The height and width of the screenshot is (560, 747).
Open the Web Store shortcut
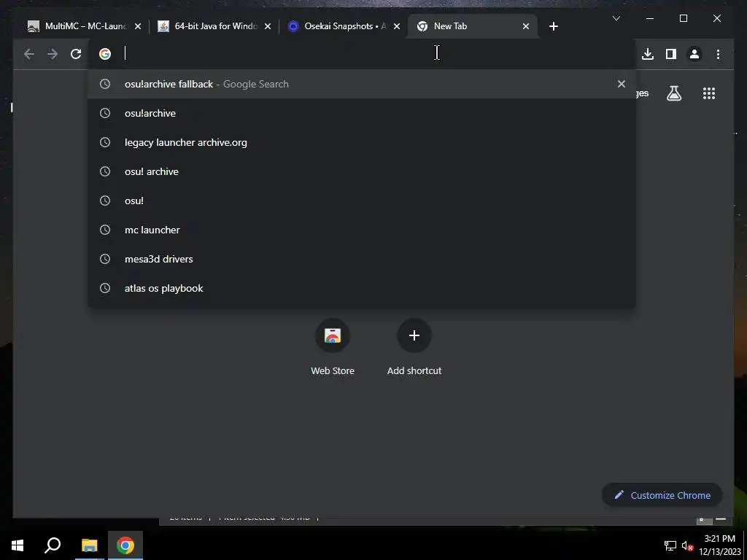(333, 348)
